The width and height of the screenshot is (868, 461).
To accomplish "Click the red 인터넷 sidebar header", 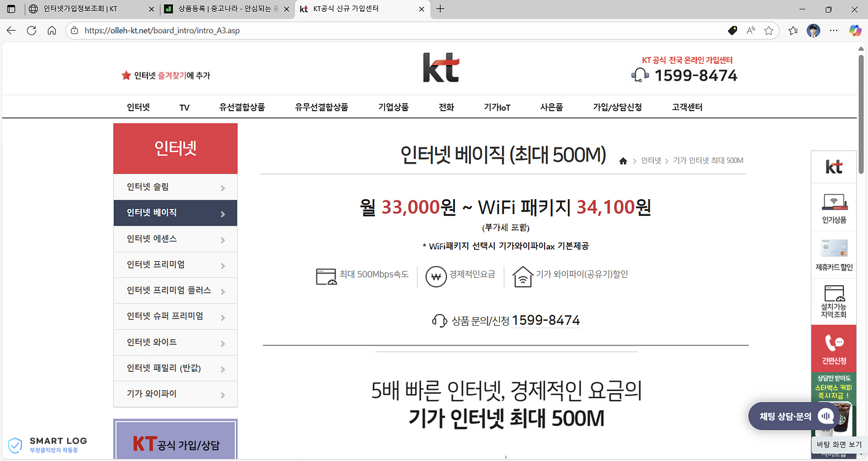I will 175,149.
